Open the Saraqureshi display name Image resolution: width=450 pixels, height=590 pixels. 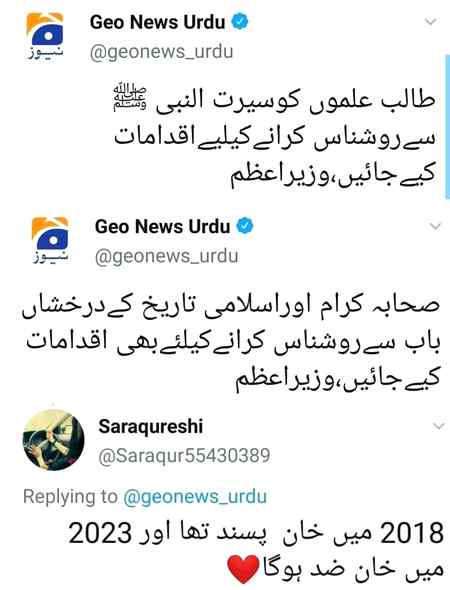(151, 426)
